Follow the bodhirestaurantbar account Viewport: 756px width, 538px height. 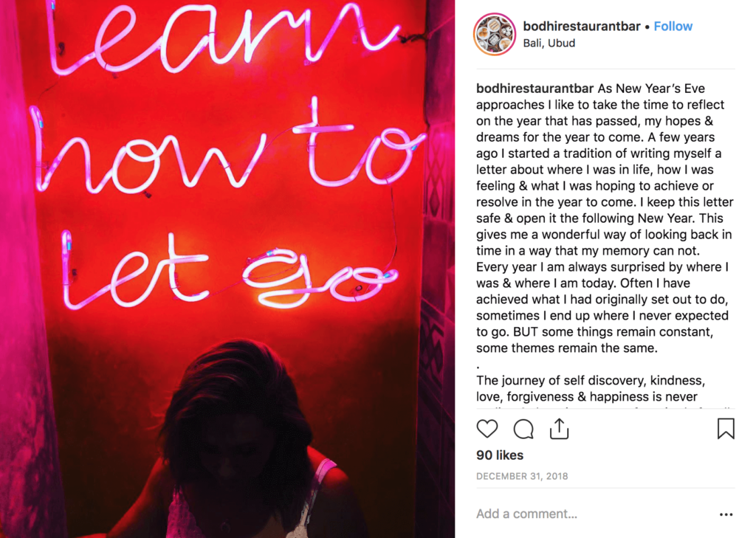[x=673, y=26]
